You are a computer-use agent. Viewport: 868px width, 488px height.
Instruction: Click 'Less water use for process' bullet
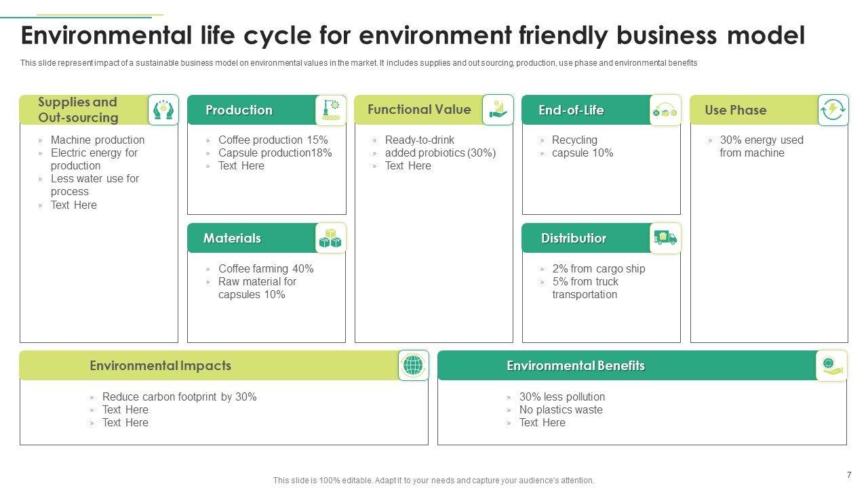coord(95,185)
